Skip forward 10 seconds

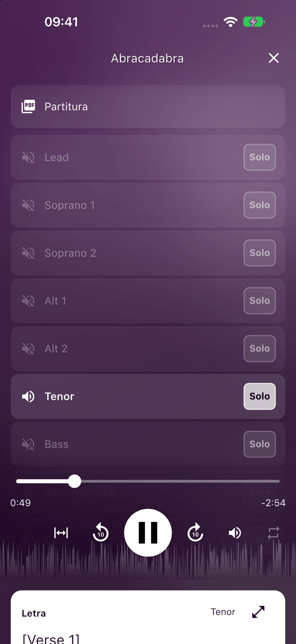tap(195, 533)
